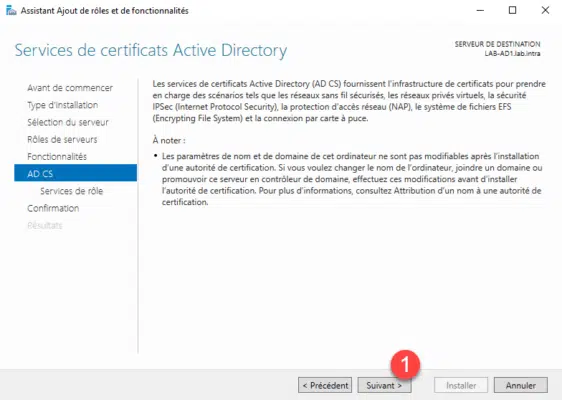Click the destination server name LAB-AD1.lab.intra
The image size is (562, 400).
[512, 53]
